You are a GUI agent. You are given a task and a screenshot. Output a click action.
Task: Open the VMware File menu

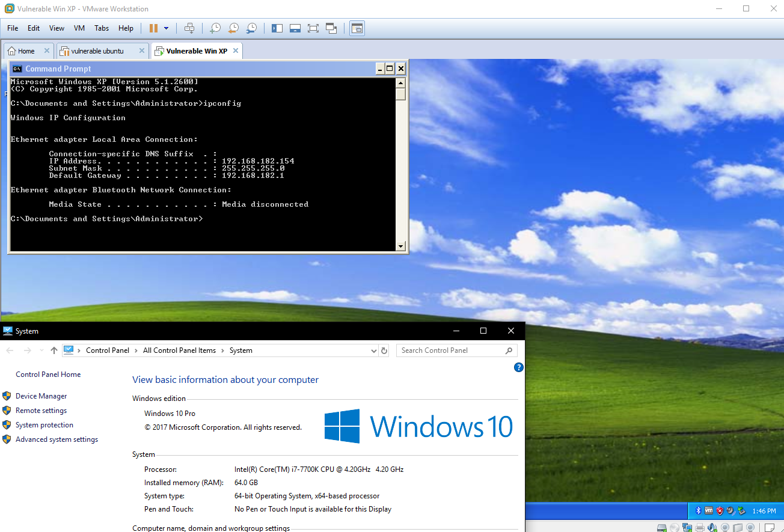pos(13,28)
